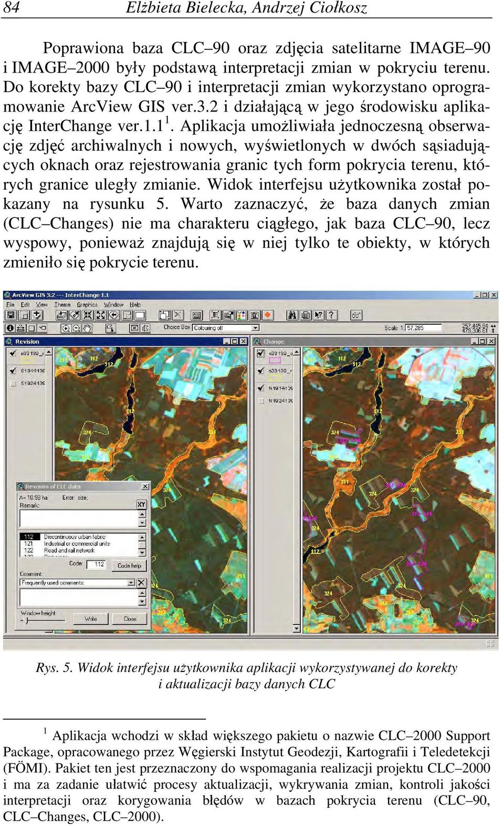Toggle S1914139 theme checkbox in Revision window

[13, 371]
